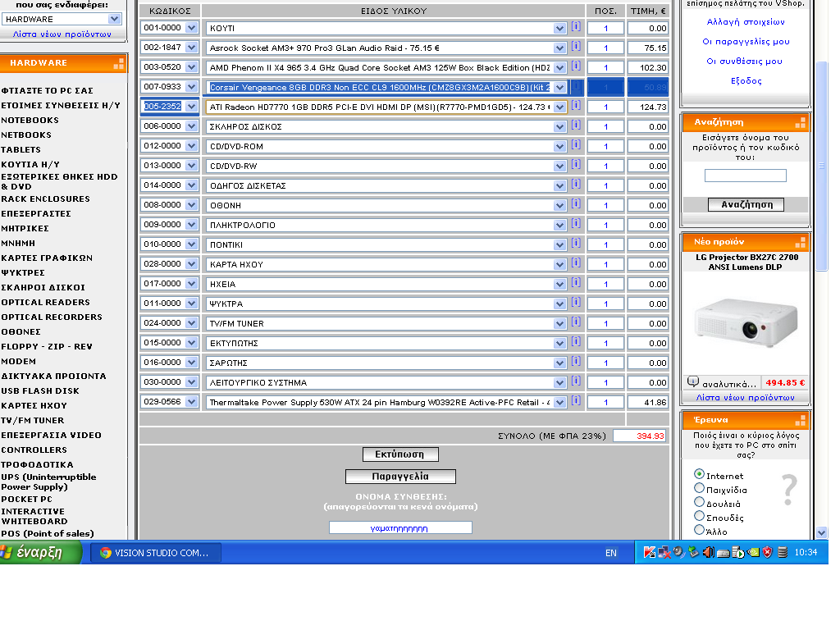Open info icon for ΕΚΤΥΠΩΤΗΣ row
Viewport: 840px width, 630px height.
576,342
